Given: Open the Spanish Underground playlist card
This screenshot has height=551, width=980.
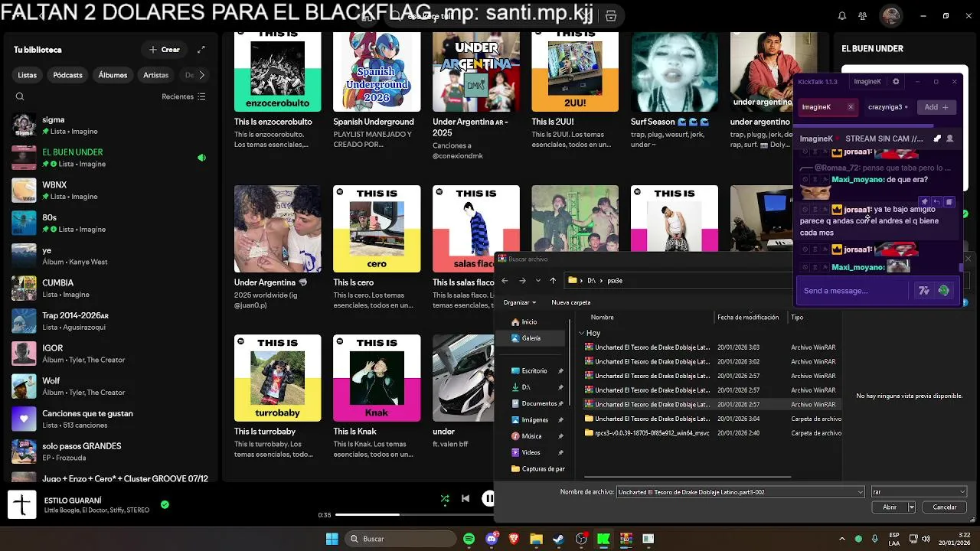Looking at the screenshot, I should pyautogui.click(x=377, y=90).
